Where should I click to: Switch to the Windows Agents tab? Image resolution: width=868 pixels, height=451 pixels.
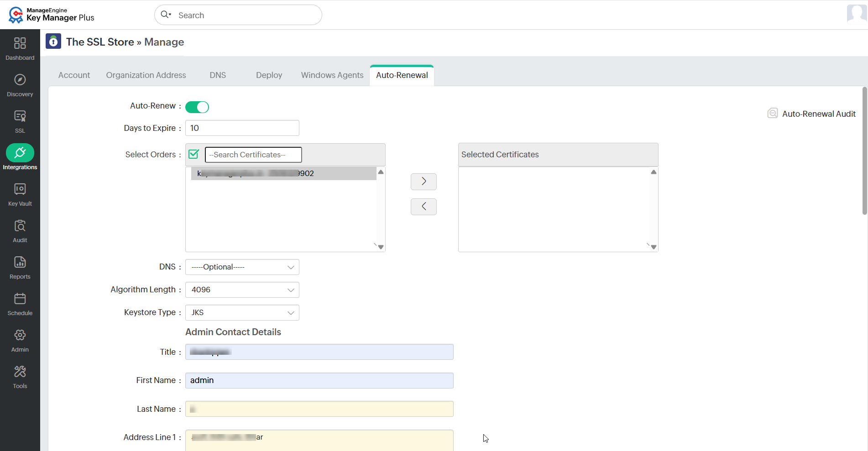[332, 75]
